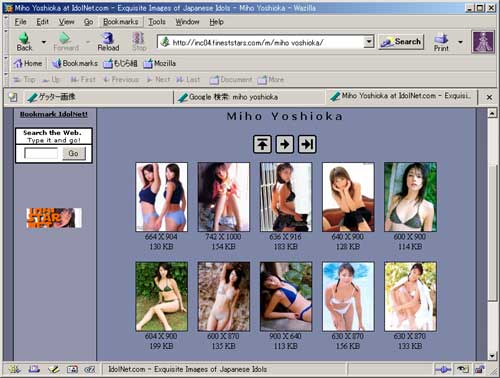Click the new tab icon left of tabs
Viewport: 500px width, 378px height.
(x=13, y=97)
